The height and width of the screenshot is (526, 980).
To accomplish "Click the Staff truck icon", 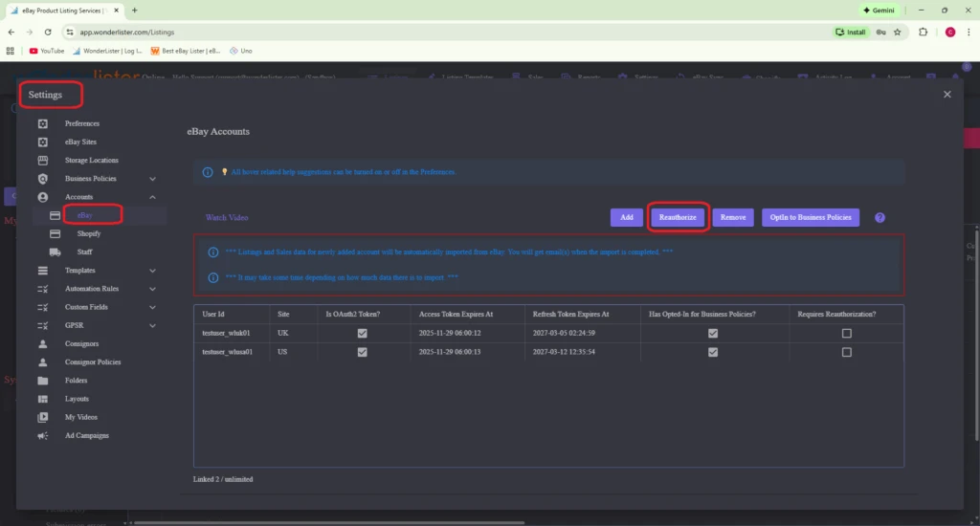I will [55, 252].
